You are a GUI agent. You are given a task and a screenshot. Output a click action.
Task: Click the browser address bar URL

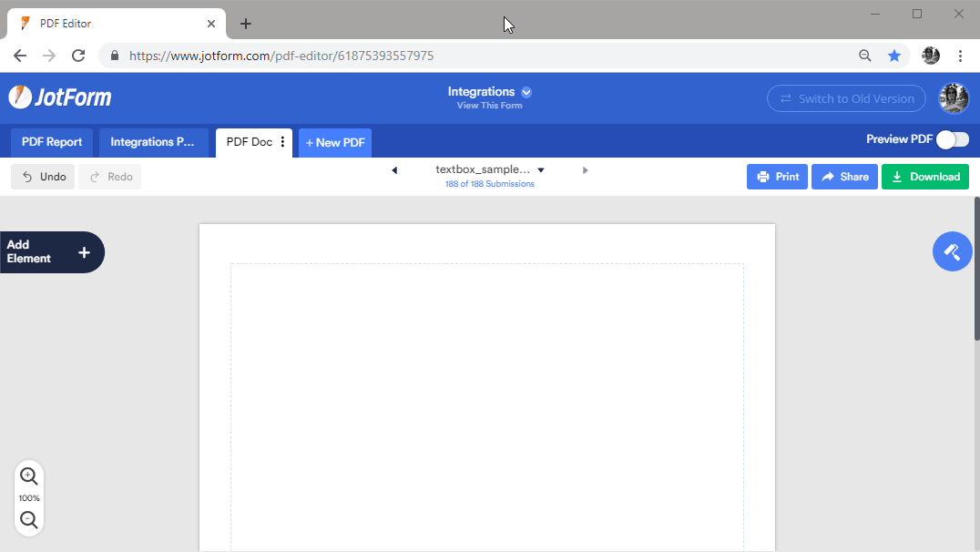281,56
